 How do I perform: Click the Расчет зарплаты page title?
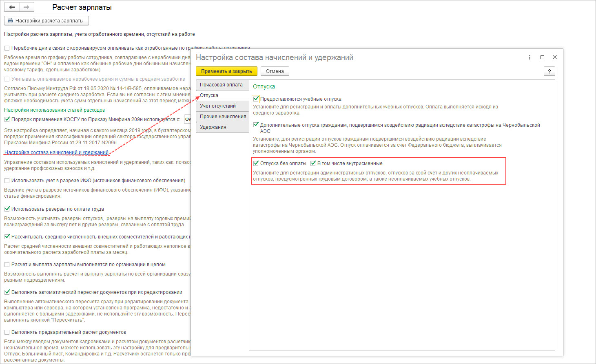[x=82, y=7]
